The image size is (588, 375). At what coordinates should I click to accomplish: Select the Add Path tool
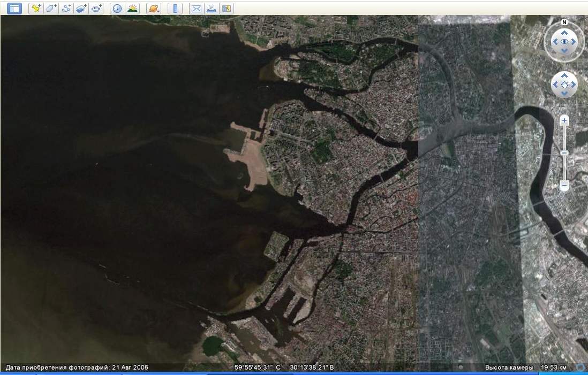(66, 9)
